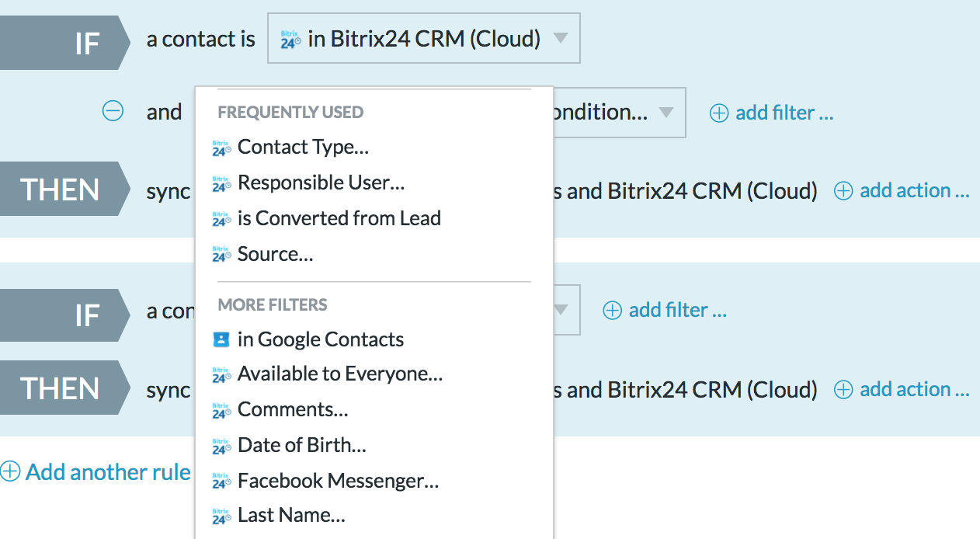Screen dimensions: 980x539
Task: Click the Bitrix24 icon beside Date of Birth
Action: coord(222,446)
